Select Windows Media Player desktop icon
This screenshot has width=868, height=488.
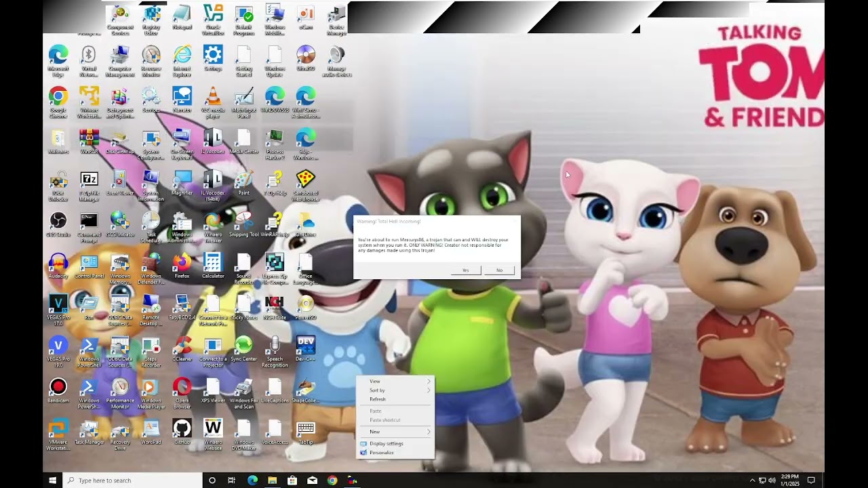(x=151, y=392)
